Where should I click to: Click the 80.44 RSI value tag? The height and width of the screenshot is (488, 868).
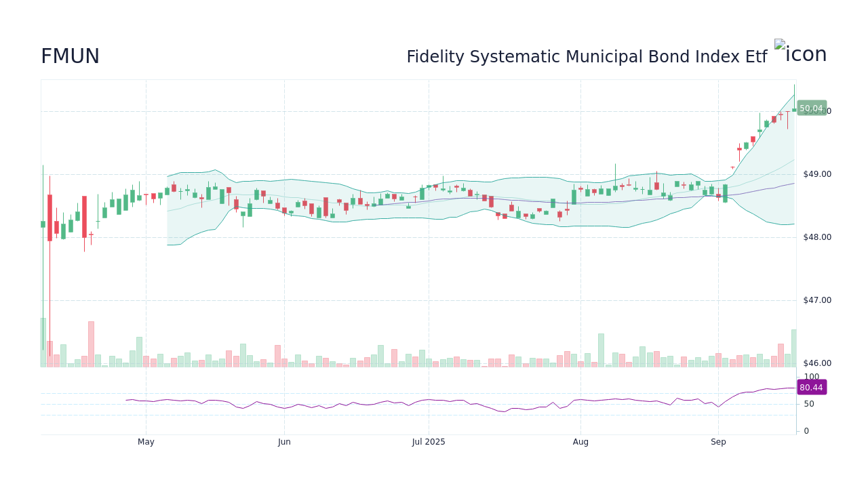pos(812,388)
